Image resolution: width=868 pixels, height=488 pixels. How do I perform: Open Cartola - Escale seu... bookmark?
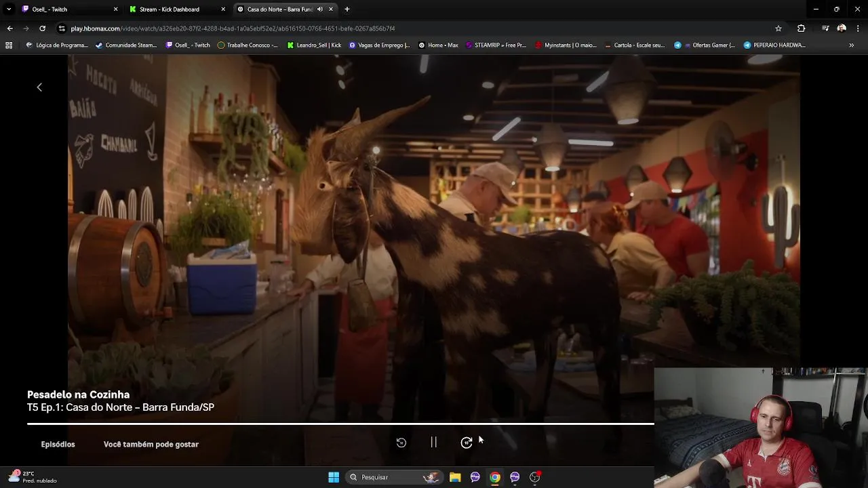coord(634,45)
